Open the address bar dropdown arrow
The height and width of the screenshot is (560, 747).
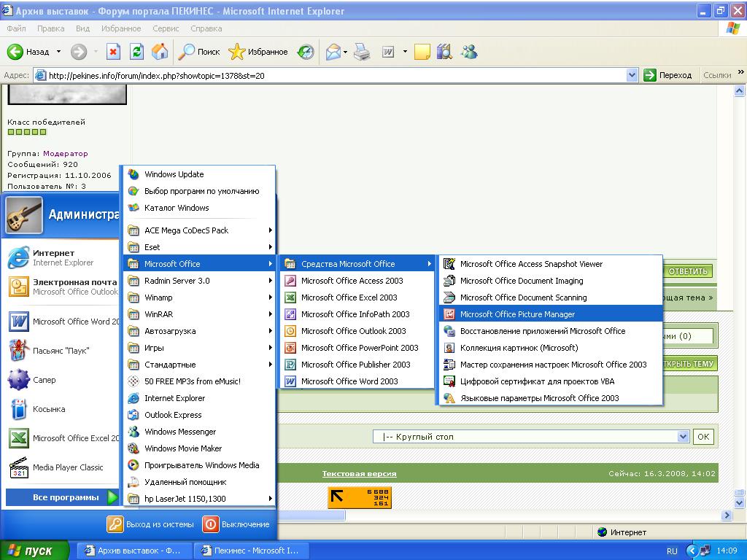click(632, 75)
